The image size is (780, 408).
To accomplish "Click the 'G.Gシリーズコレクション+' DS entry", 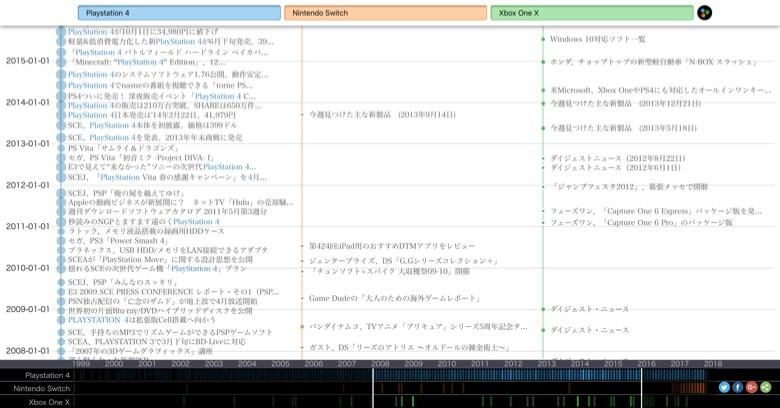I will coord(403,261).
